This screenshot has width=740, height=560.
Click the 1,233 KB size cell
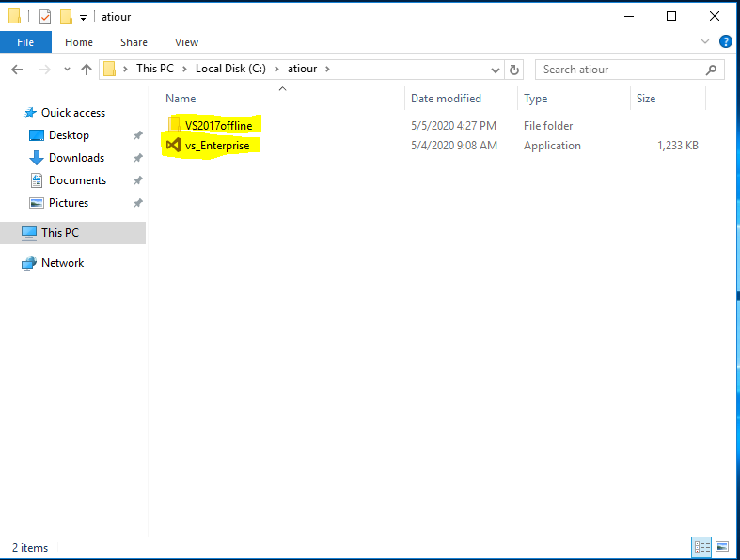[x=678, y=146]
